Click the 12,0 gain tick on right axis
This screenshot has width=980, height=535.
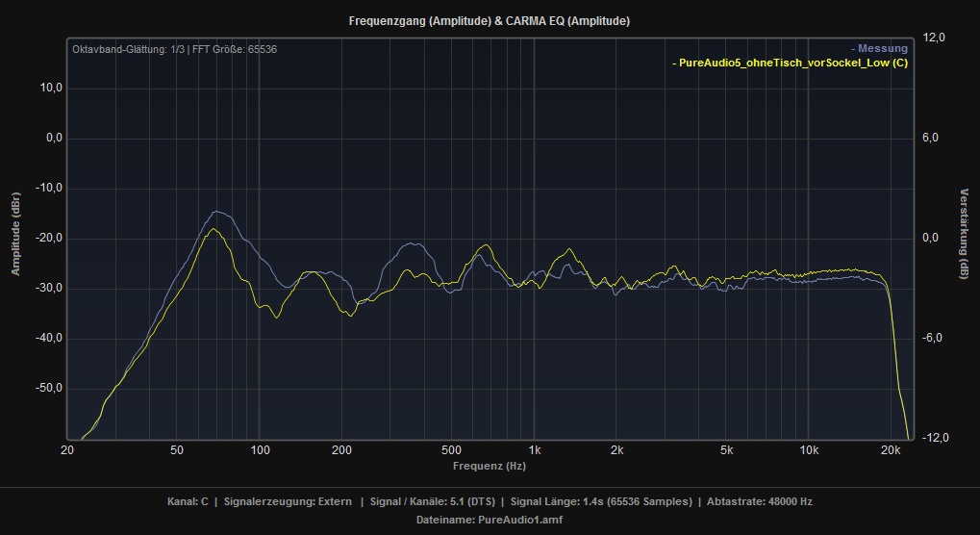coord(935,38)
